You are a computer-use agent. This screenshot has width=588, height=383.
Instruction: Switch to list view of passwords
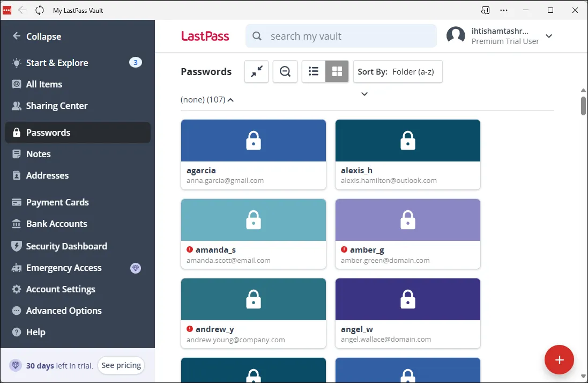(x=314, y=71)
